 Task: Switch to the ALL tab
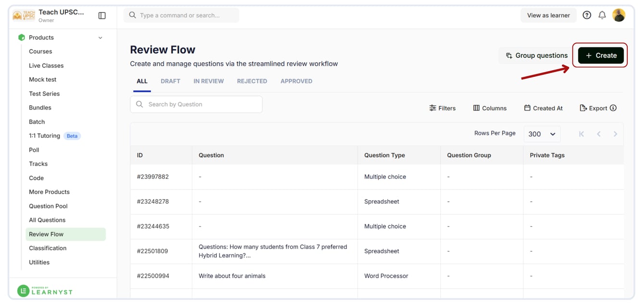[142, 81]
